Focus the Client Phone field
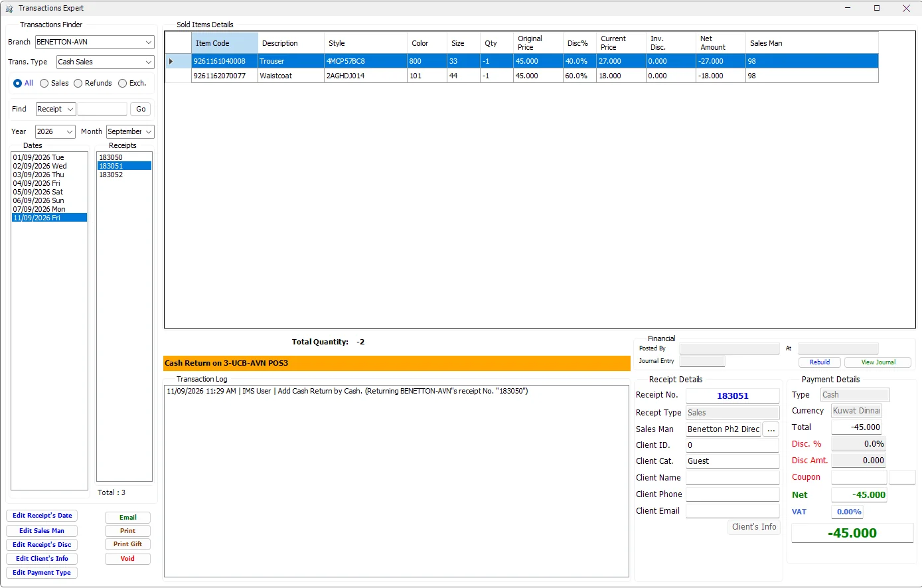The width and height of the screenshot is (922, 588). pos(733,494)
